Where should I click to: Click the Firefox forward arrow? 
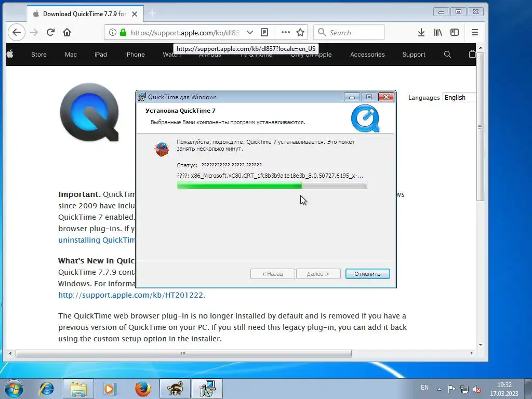(x=34, y=32)
